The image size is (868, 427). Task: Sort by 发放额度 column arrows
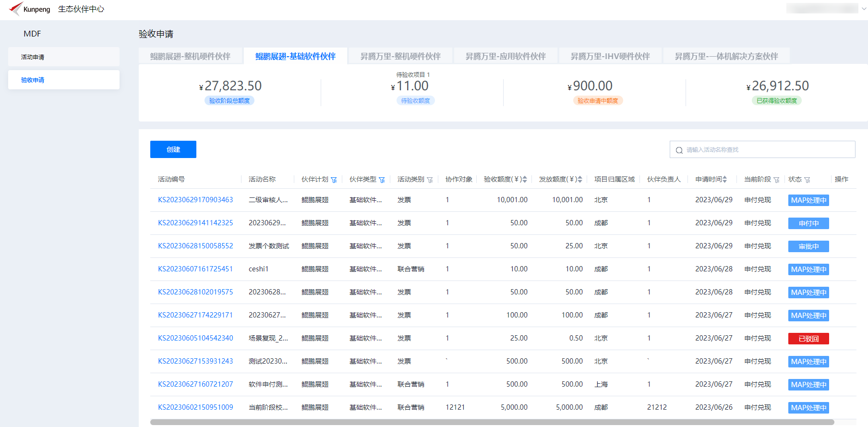[580, 179]
